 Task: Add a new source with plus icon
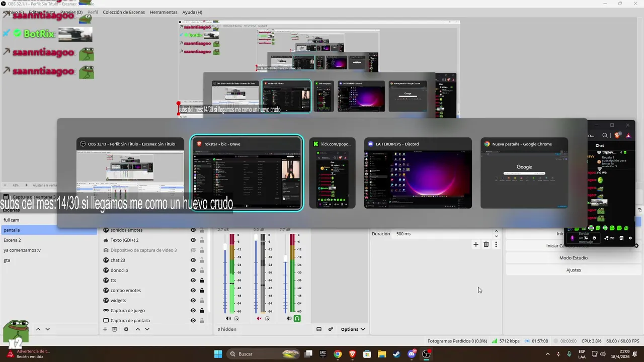point(105,329)
